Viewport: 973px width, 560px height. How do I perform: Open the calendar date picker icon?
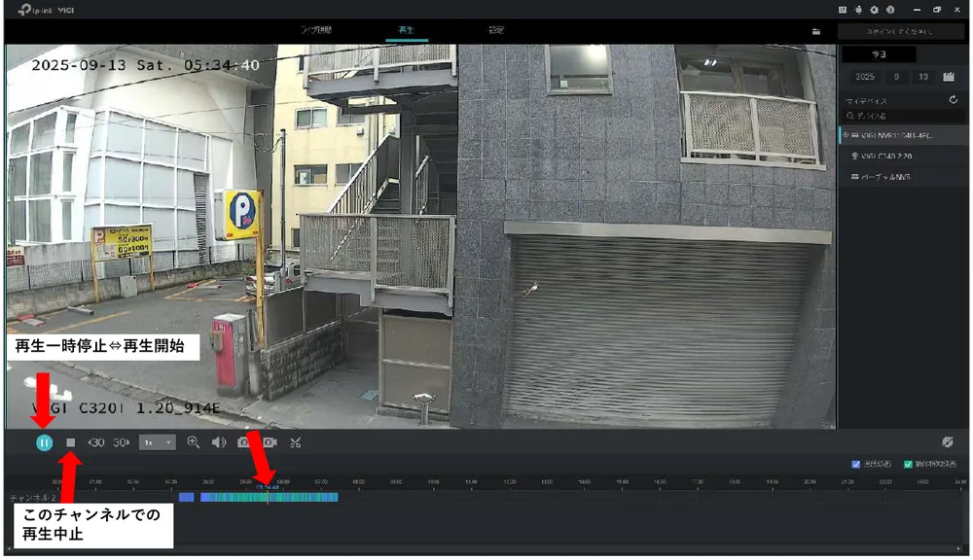[x=949, y=77]
